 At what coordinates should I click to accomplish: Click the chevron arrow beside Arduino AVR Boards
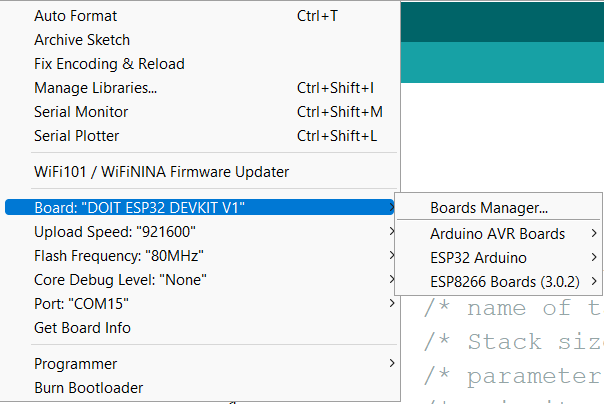click(594, 233)
